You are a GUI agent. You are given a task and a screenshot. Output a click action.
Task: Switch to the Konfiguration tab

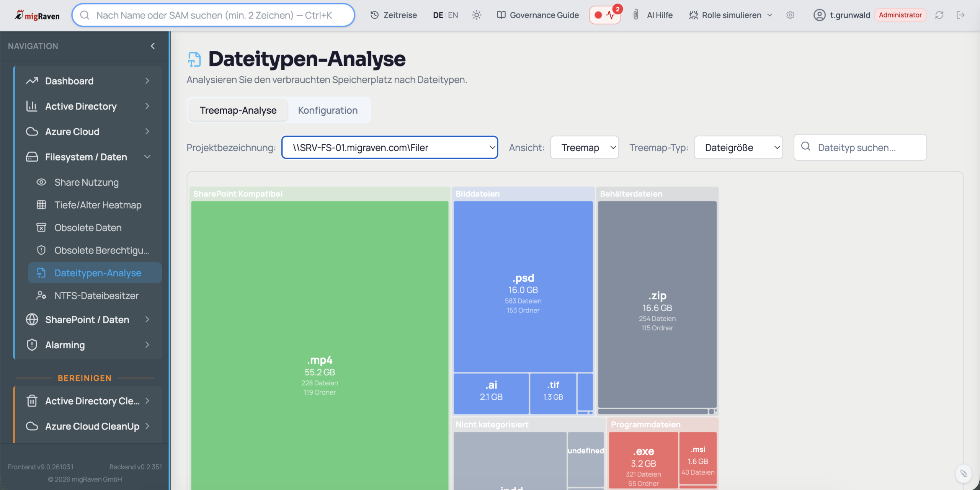[x=328, y=110]
